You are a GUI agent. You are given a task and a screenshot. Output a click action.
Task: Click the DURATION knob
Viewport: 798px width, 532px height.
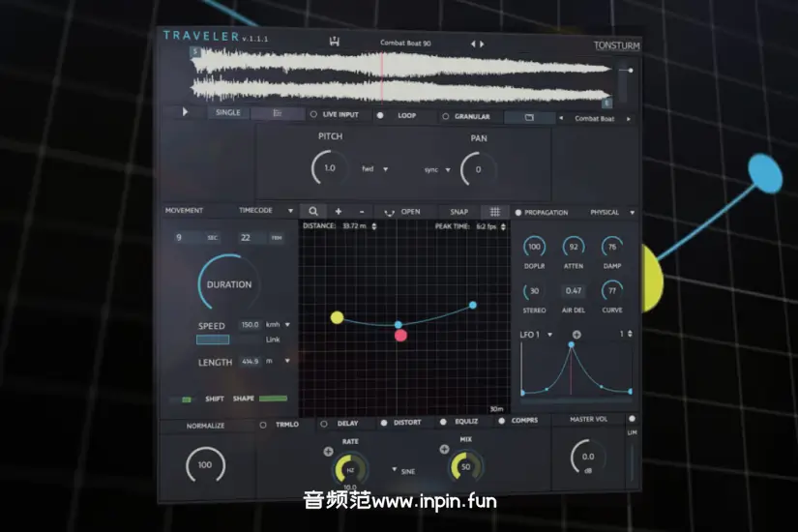pos(228,284)
